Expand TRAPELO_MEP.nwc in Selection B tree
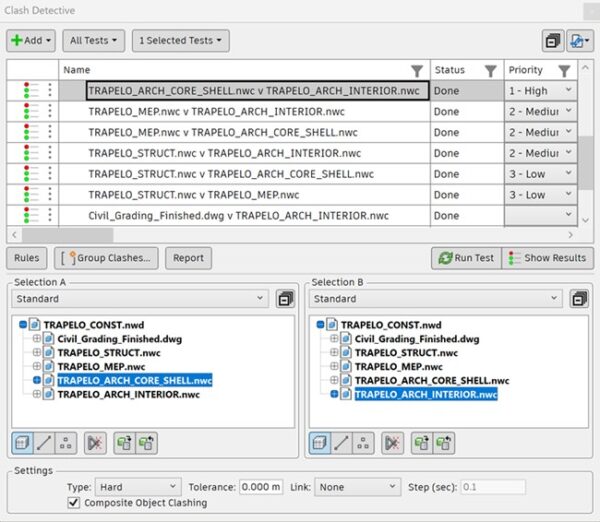Viewport: 600px width, 522px height. click(x=334, y=366)
